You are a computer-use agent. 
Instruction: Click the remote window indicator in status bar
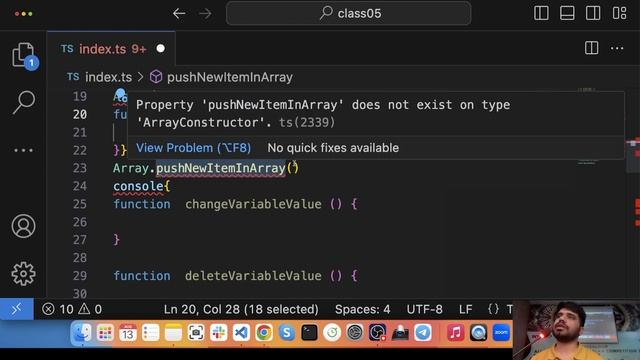tap(16, 309)
